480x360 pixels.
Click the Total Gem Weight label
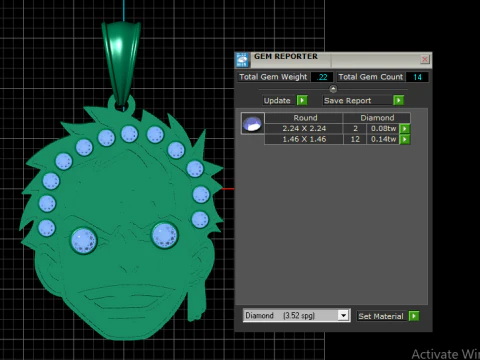[x=273, y=77]
